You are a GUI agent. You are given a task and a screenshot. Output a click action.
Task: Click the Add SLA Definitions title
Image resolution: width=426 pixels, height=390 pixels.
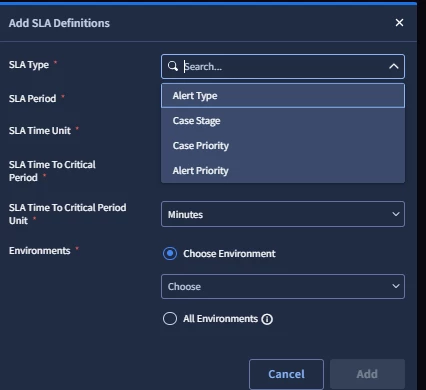point(59,23)
